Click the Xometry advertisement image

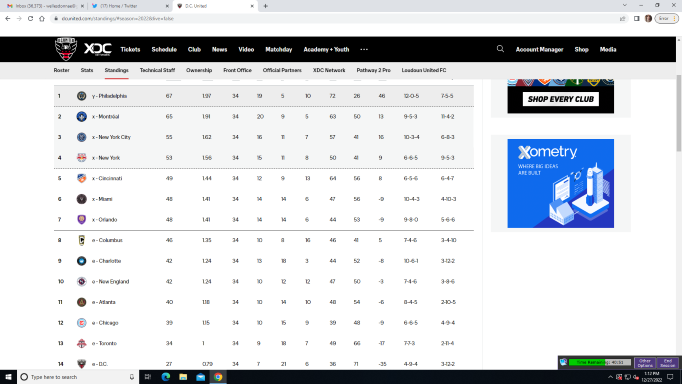pos(561,183)
